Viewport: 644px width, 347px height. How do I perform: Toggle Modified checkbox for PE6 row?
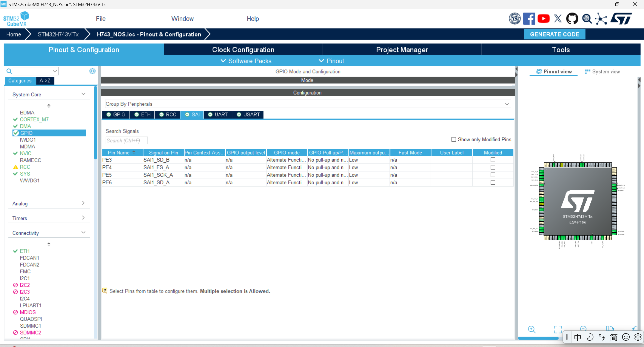tap(493, 182)
